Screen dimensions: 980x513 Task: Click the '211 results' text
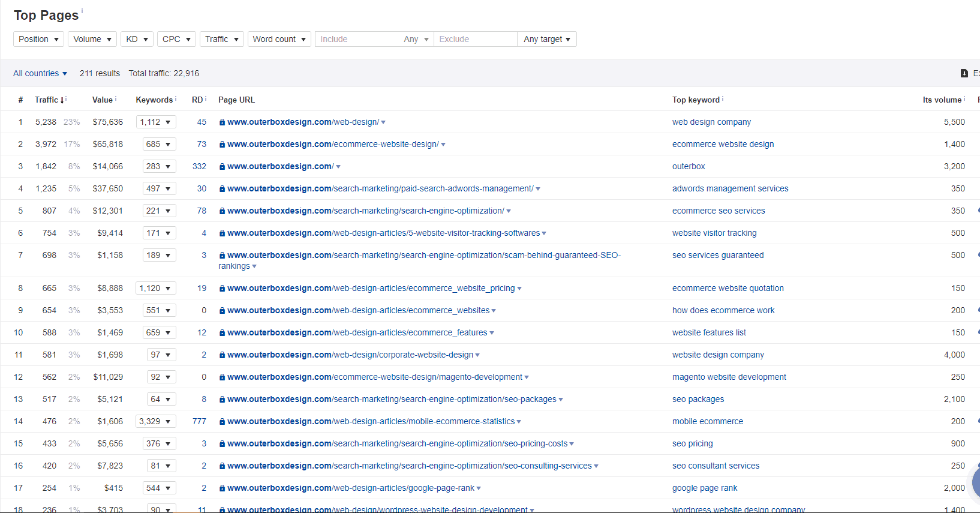coord(100,73)
